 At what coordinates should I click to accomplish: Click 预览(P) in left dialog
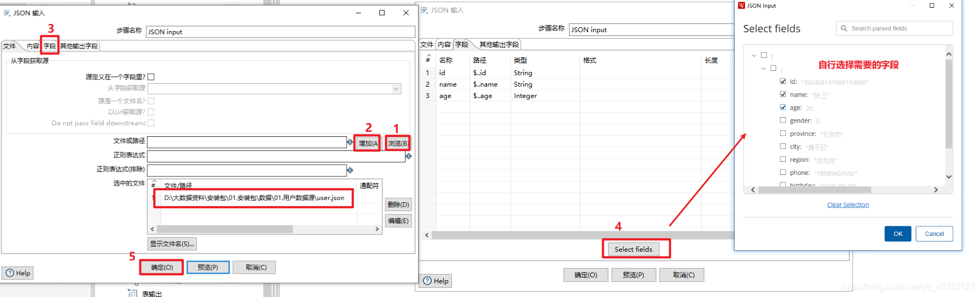(208, 268)
